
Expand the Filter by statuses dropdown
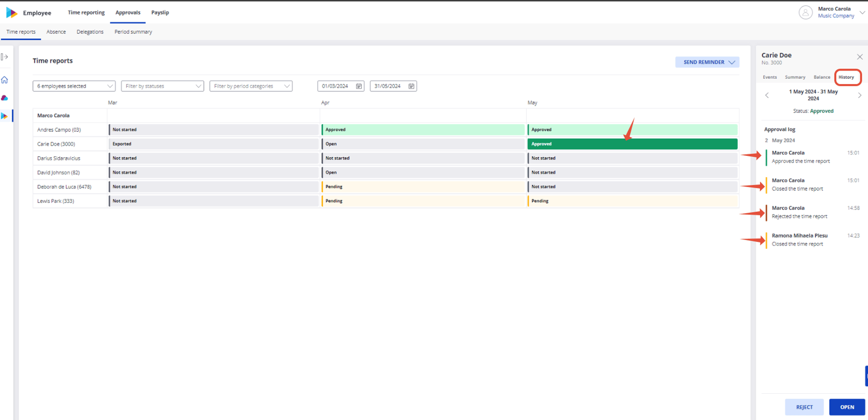(163, 86)
